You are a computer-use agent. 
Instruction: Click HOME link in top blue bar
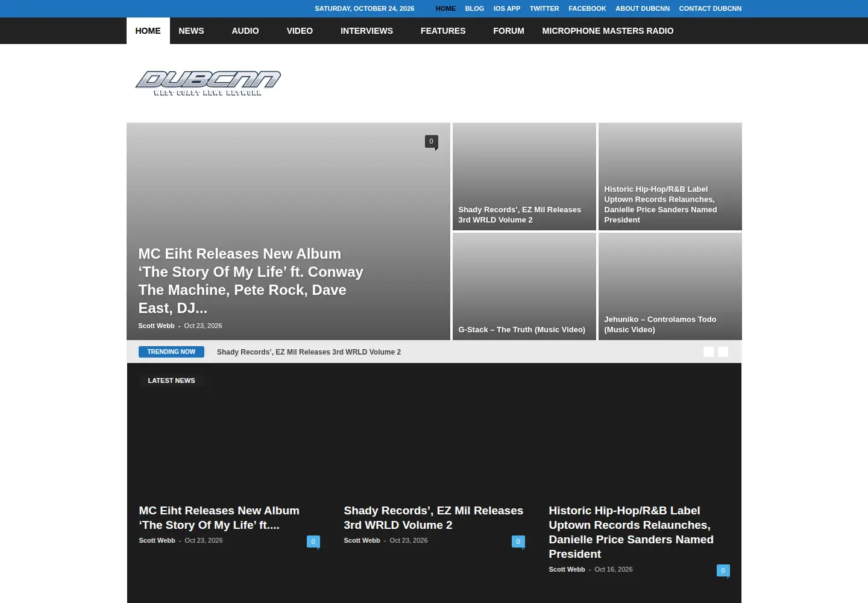(445, 8)
